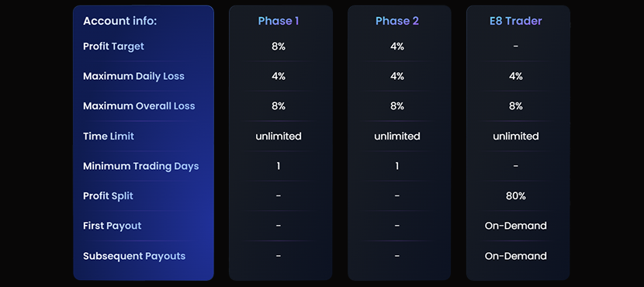Click the Subsequent Payouts row label
Viewport: 644px width, 287px height.
tap(134, 256)
